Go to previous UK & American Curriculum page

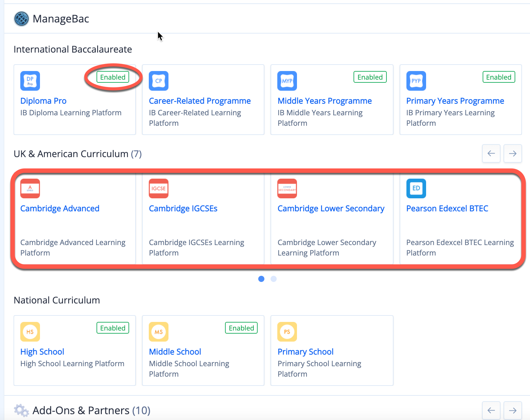coord(491,153)
